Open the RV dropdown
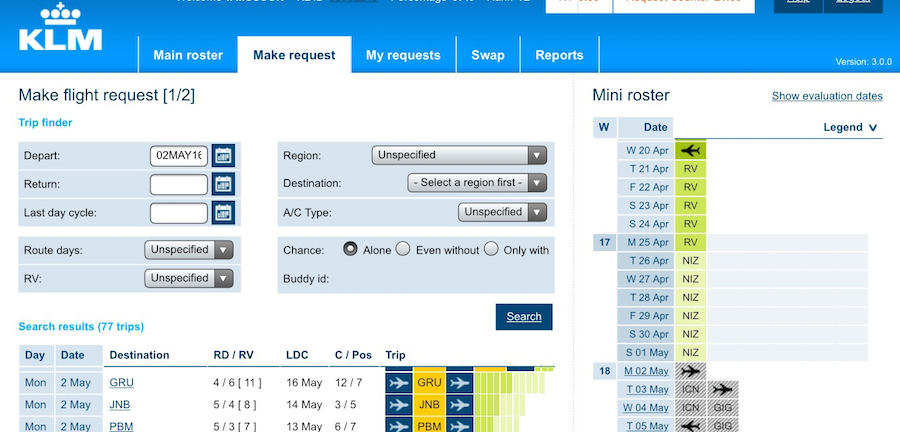 (x=189, y=278)
